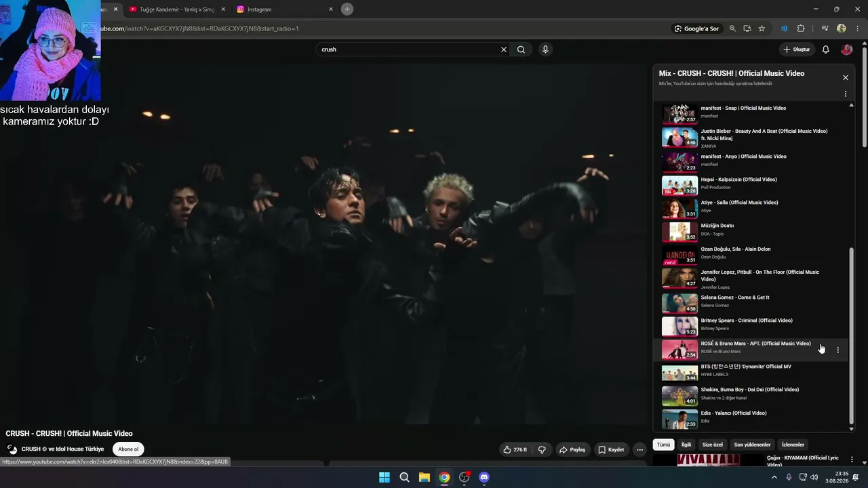This screenshot has width=868, height=488.
Task: Open the CRUSH channel name link
Action: [x=62, y=449]
